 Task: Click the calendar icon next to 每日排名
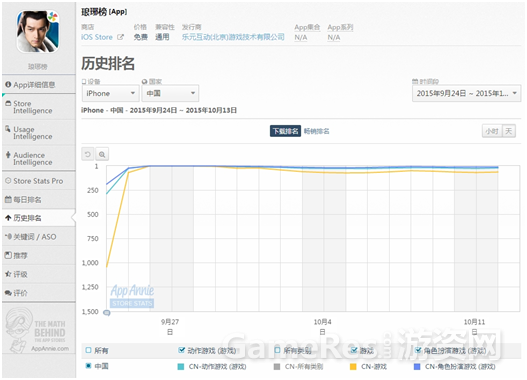[x=8, y=200]
